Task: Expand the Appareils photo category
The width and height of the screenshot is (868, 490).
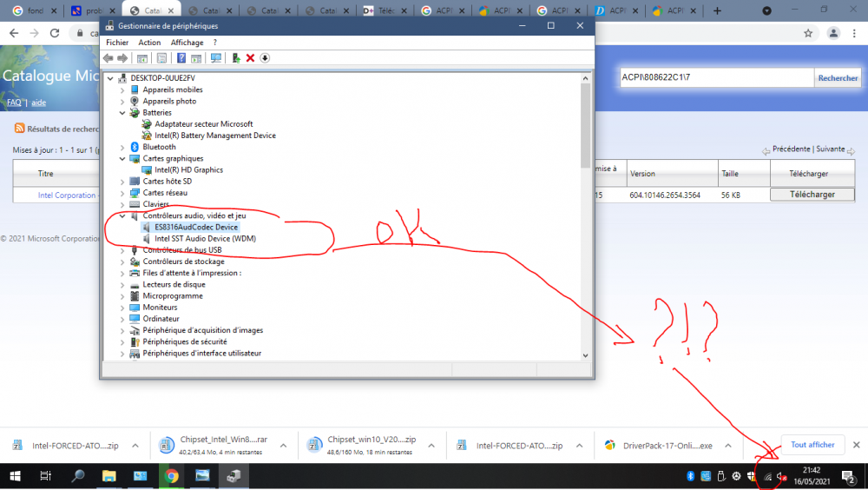Action: pos(122,102)
